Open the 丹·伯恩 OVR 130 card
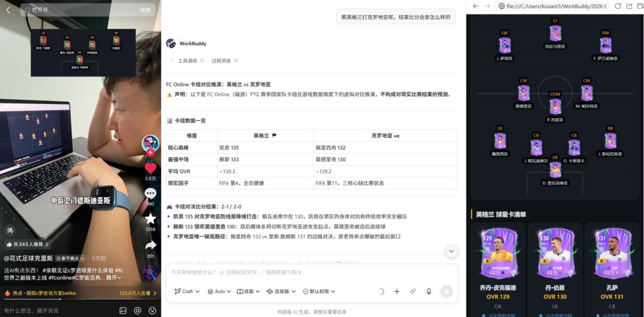 click(555, 269)
